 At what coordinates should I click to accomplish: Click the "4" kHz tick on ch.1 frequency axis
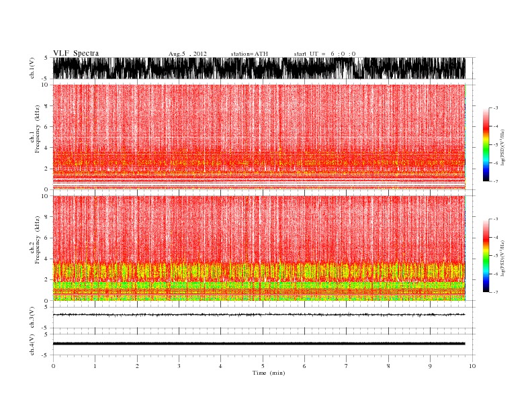coord(46,148)
